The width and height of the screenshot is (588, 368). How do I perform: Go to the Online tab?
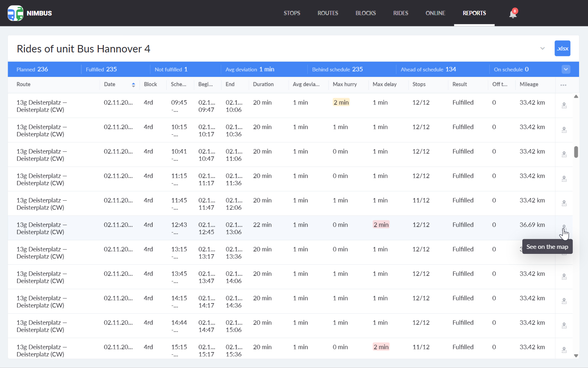tap(435, 13)
